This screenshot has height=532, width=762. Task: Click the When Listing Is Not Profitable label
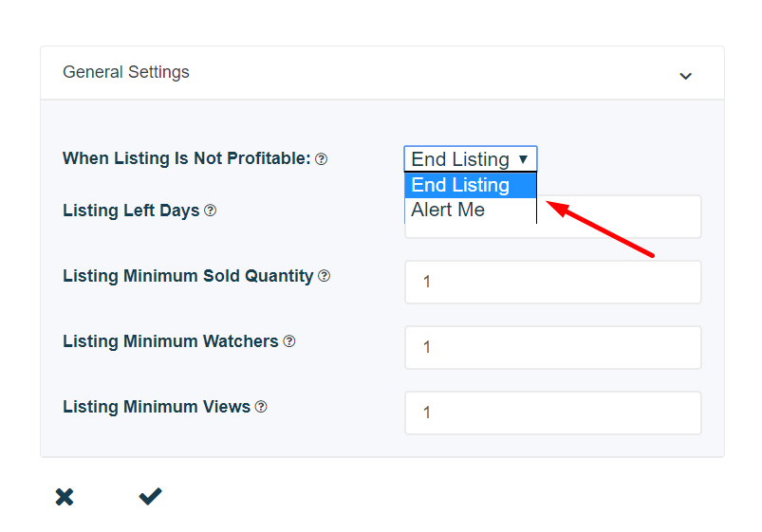(187, 158)
